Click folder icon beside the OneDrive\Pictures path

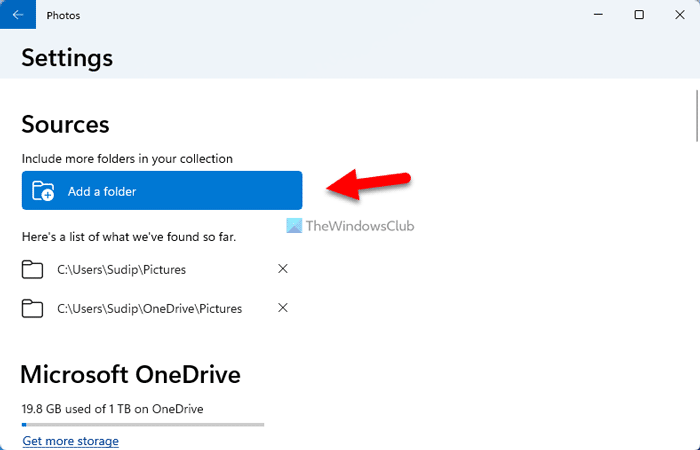point(33,308)
